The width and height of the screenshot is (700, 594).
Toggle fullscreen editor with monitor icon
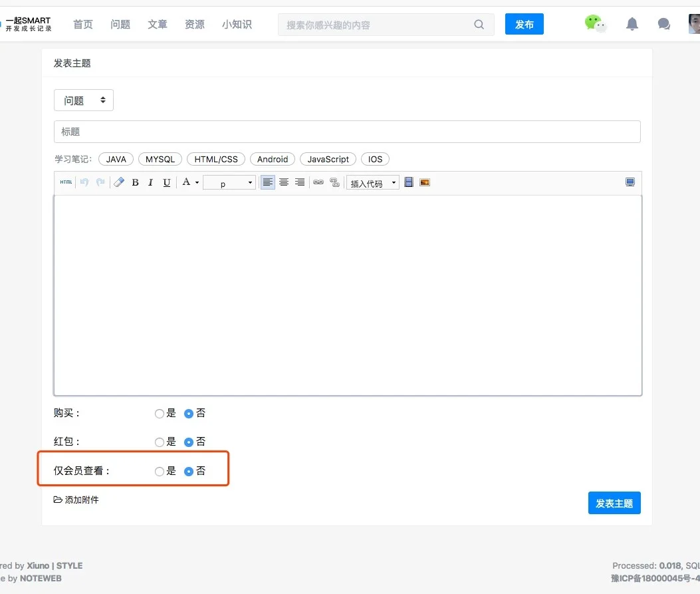(630, 182)
